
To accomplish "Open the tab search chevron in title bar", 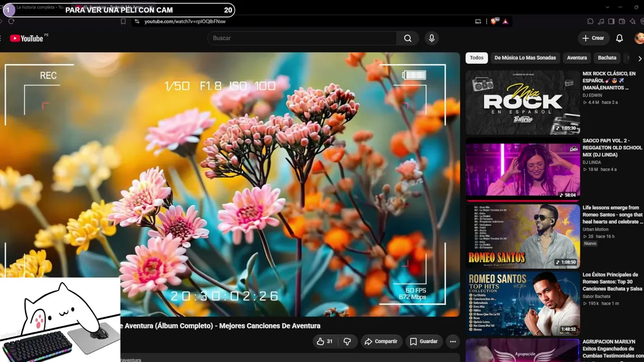I will click(x=607, y=7).
